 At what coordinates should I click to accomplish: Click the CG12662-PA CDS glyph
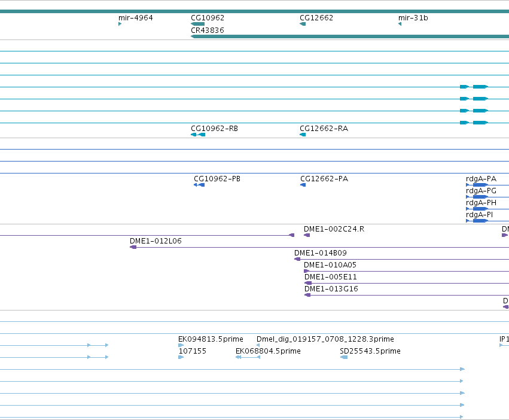[303, 185]
